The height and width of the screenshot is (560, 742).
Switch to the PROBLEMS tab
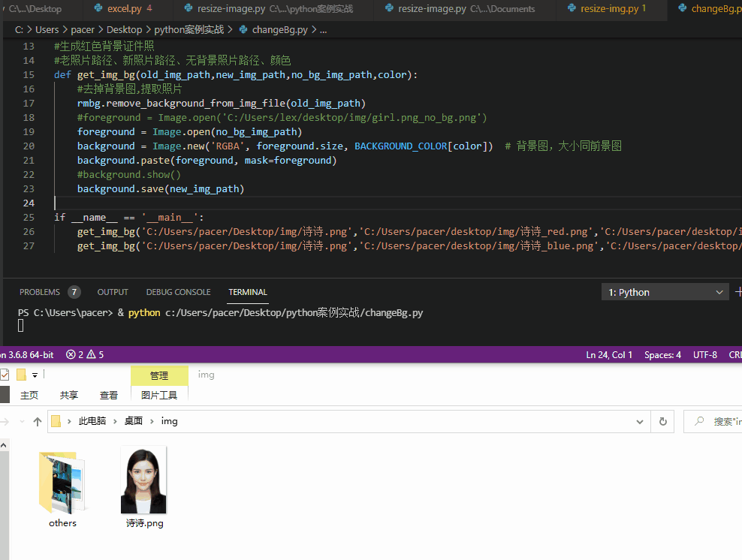pyautogui.click(x=41, y=292)
